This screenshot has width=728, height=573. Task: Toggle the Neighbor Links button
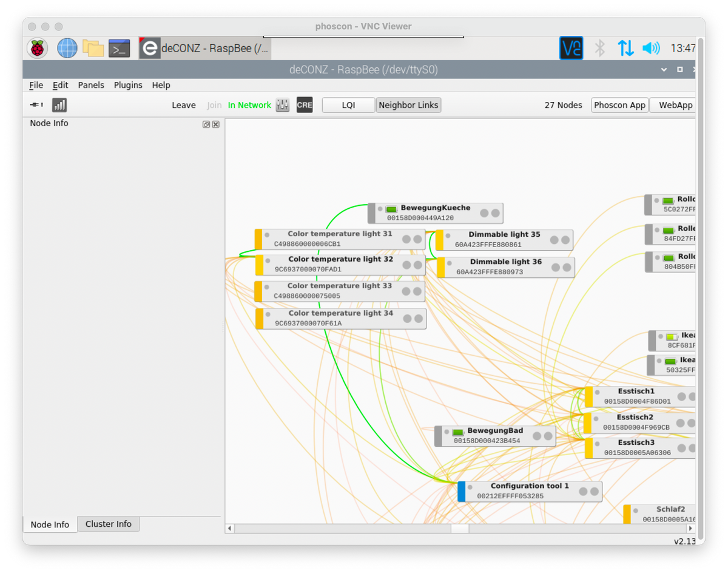point(408,105)
